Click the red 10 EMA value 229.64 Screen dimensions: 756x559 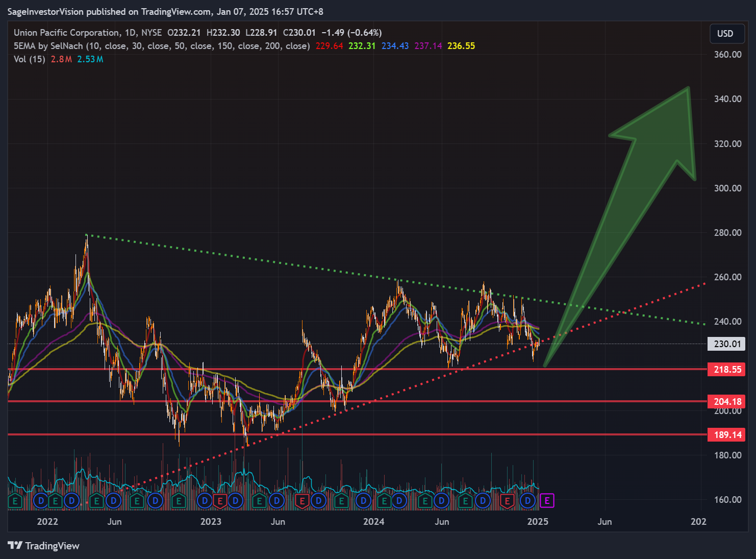(x=330, y=46)
